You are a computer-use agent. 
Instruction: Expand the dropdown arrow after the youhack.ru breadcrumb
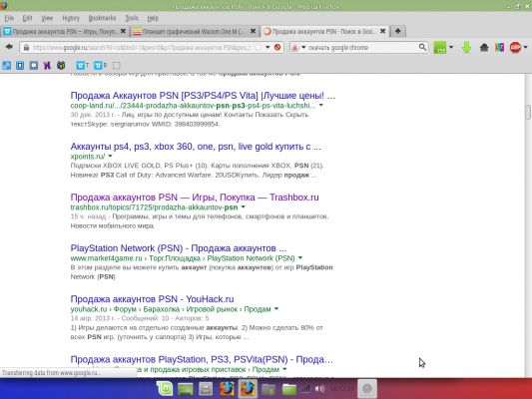(x=276, y=308)
